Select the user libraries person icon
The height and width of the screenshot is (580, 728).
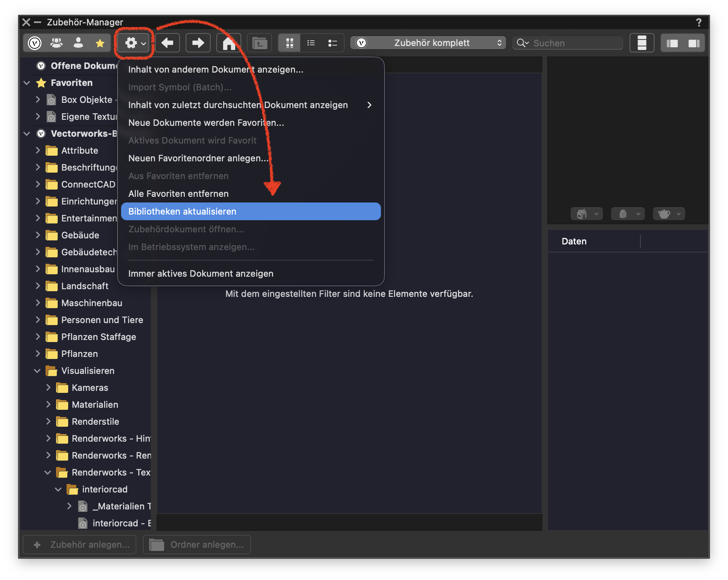coord(78,43)
